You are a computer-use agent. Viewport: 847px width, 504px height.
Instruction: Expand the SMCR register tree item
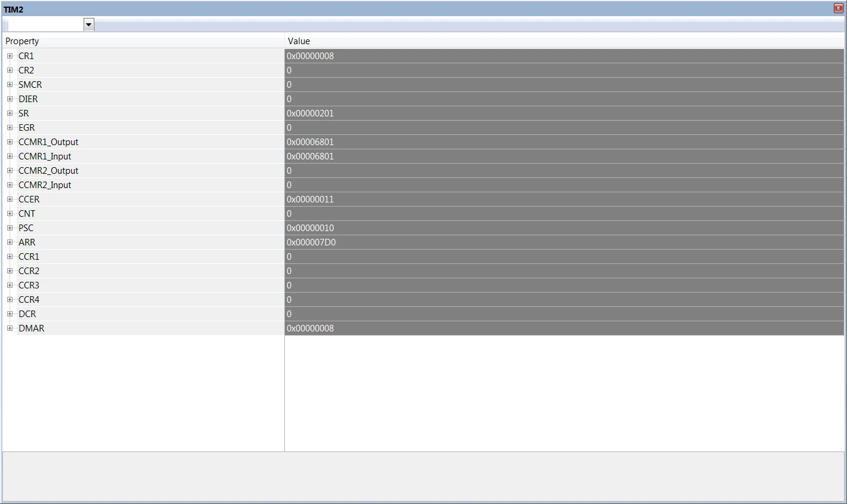coord(10,85)
